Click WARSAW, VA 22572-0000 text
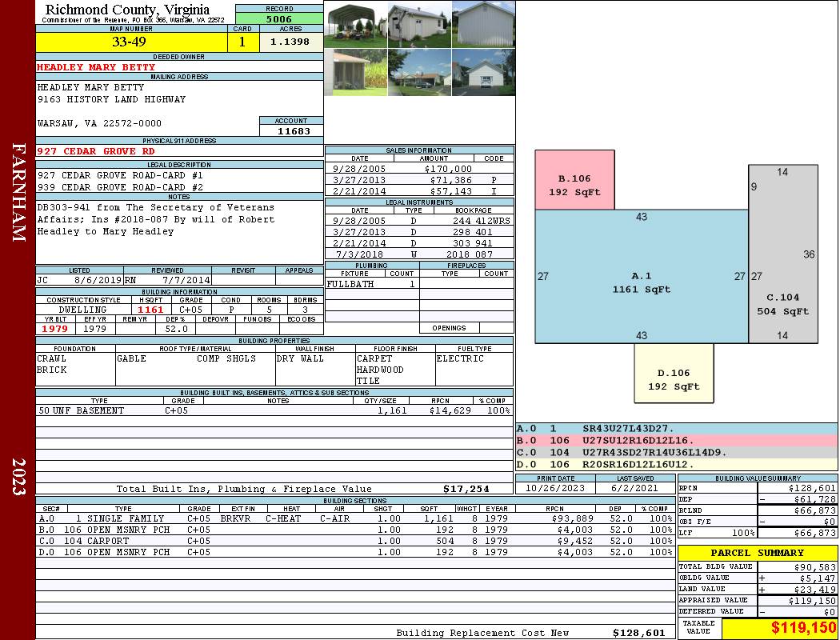The width and height of the screenshot is (840, 640). [x=99, y=123]
